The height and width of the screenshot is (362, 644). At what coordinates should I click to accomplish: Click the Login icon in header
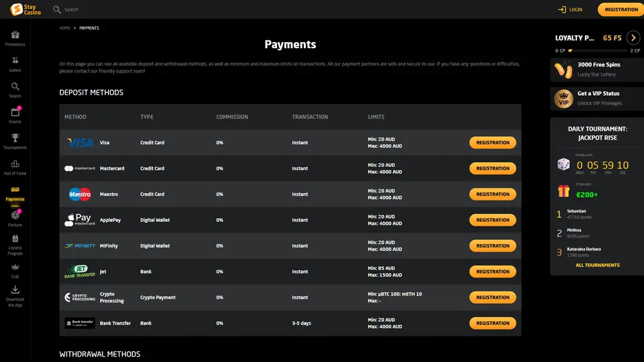click(x=562, y=9)
